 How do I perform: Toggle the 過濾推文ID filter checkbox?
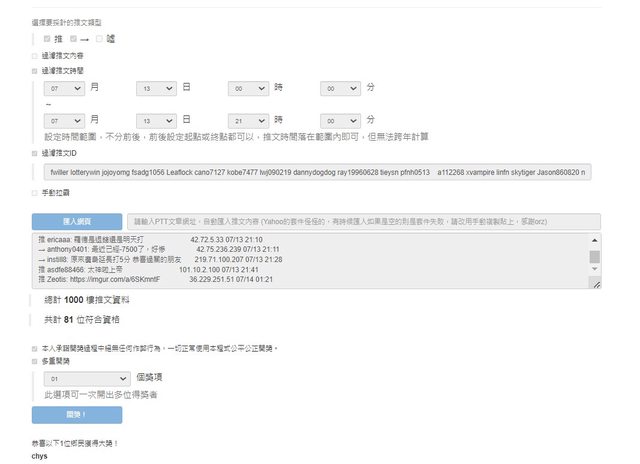35,154
